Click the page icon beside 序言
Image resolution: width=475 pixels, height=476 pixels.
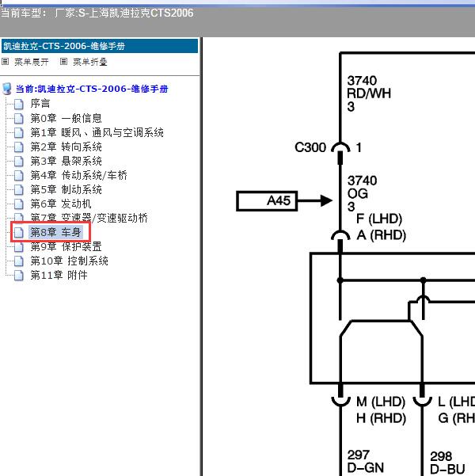[x=19, y=104]
